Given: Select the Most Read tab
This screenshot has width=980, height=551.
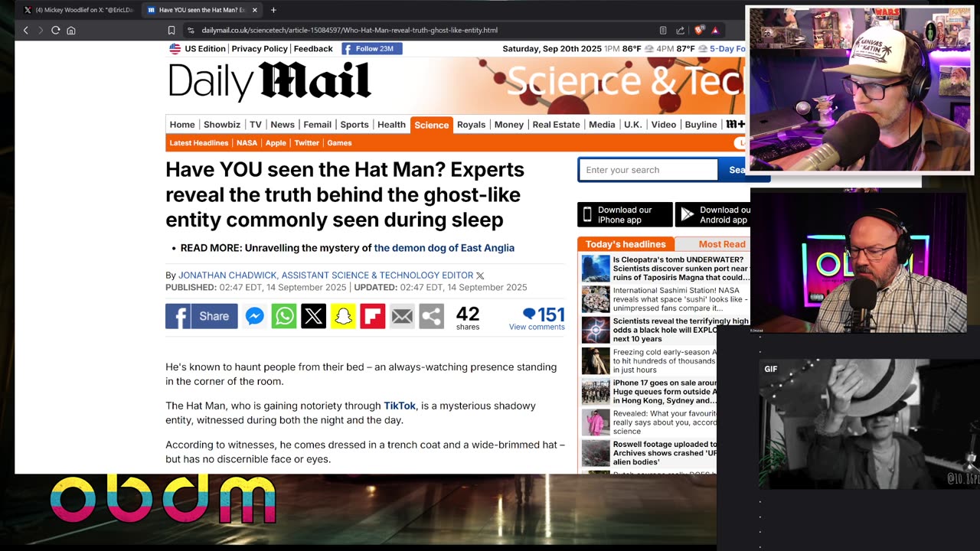Looking at the screenshot, I should pyautogui.click(x=721, y=244).
